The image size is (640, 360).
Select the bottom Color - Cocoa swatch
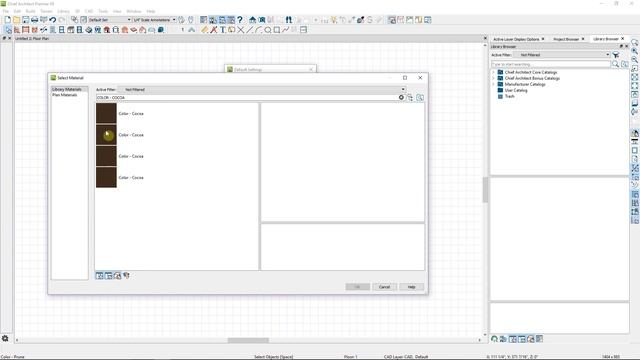pos(106,178)
